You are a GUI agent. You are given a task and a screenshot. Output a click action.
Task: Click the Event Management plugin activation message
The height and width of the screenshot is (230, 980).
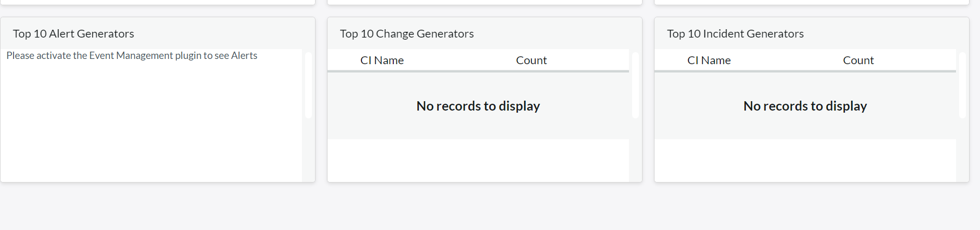tap(132, 56)
